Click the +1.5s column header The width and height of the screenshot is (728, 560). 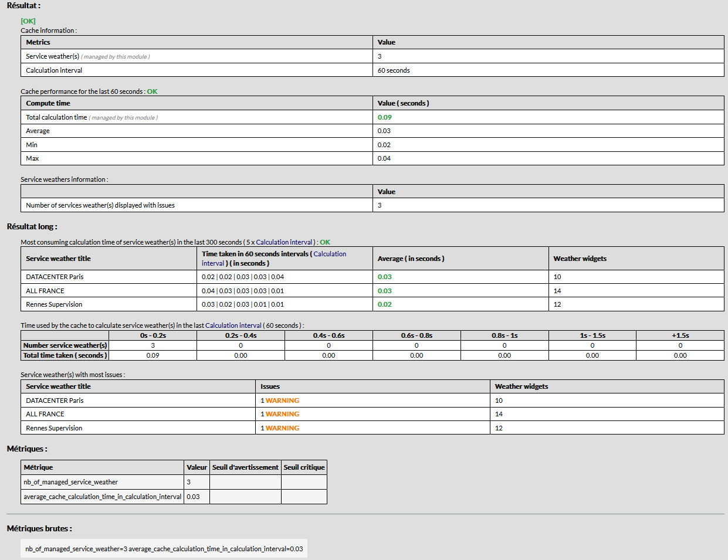[680, 335]
